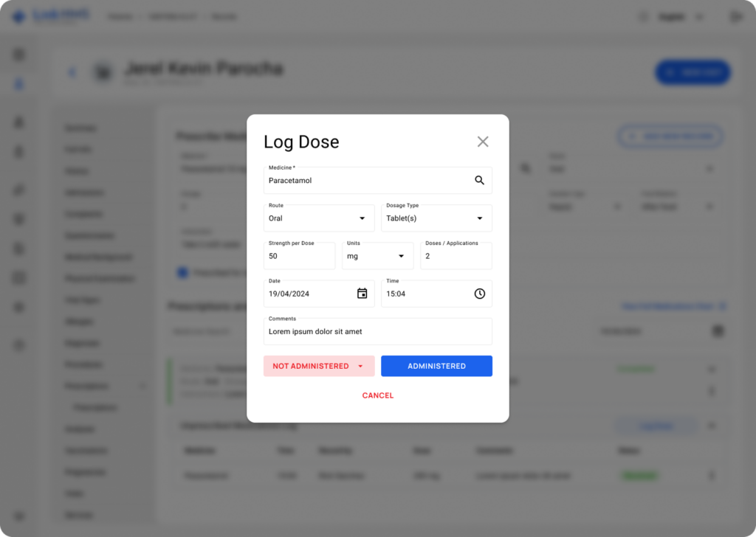
Task: Toggle the blue checkbox behind the dialog
Action: click(x=182, y=273)
